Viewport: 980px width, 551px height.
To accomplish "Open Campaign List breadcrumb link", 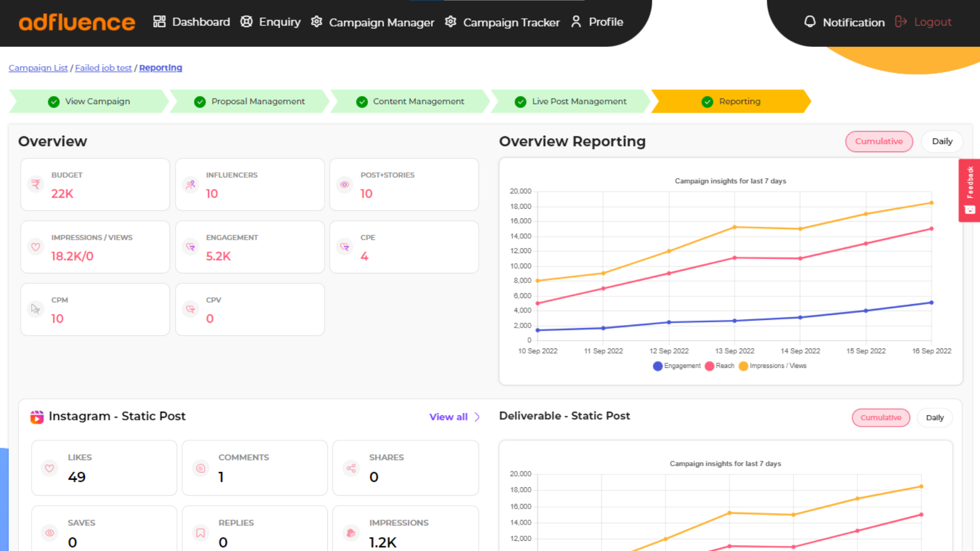I will pyautogui.click(x=38, y=68).
